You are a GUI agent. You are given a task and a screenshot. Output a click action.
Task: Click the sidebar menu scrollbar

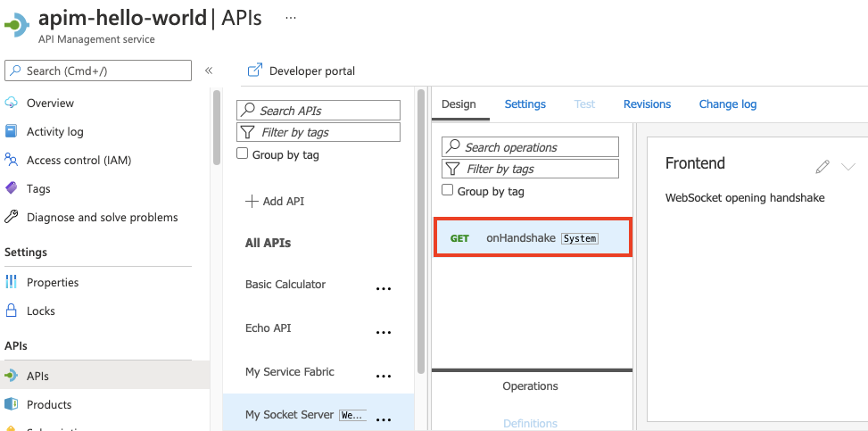(217, 127)
